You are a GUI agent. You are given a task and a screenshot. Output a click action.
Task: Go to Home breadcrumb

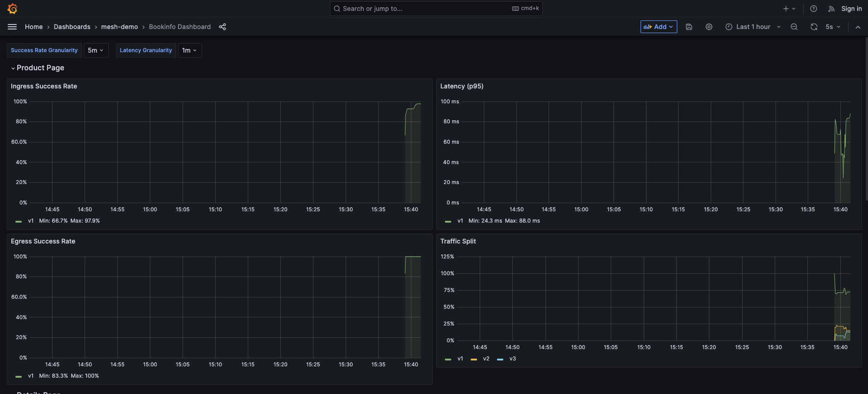coord(34,27)
